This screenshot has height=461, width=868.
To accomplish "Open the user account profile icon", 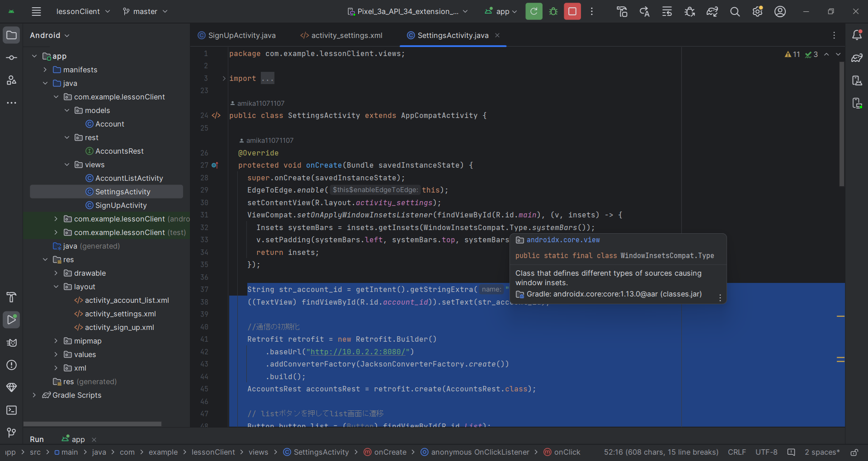I will click(x=780, y=11).
